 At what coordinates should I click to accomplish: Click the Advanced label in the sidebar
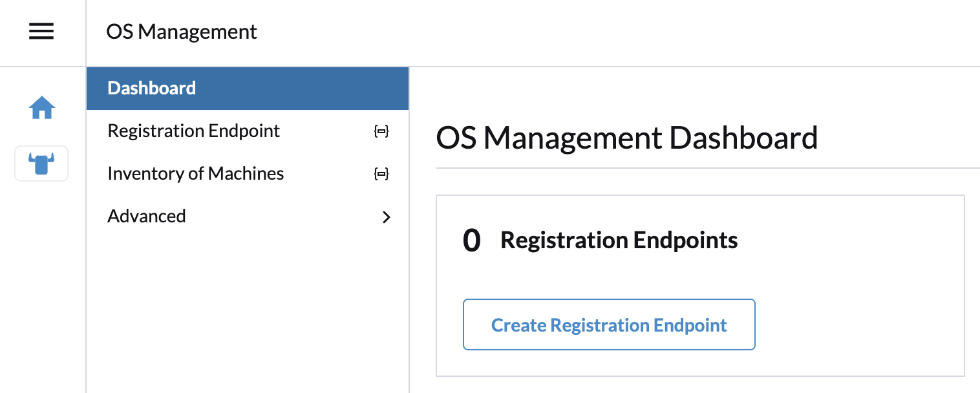(147, 216)
